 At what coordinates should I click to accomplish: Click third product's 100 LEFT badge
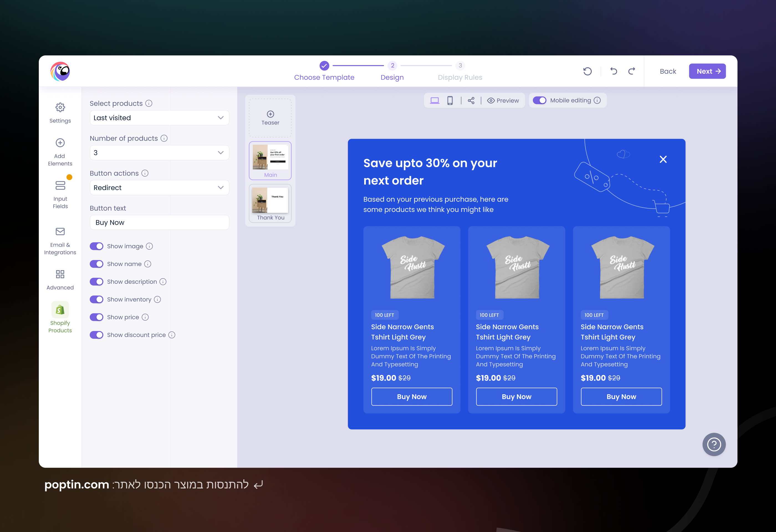pos(594,315)
